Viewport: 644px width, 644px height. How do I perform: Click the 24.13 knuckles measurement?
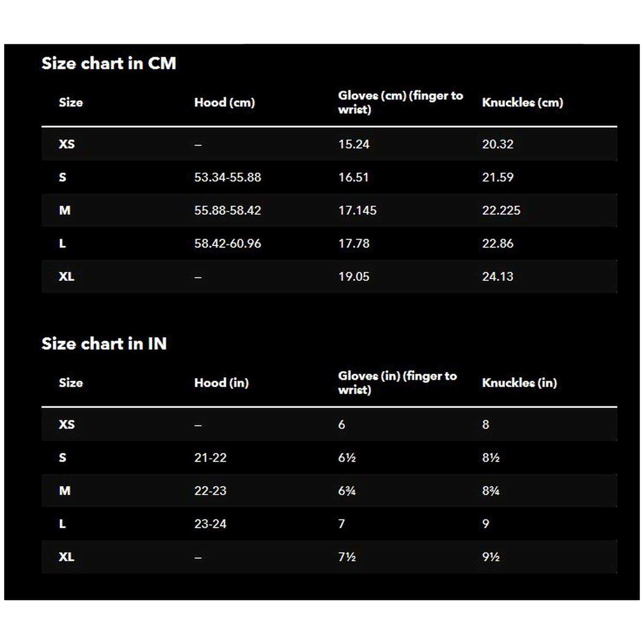pyautogui.click(x=498, y=277)
